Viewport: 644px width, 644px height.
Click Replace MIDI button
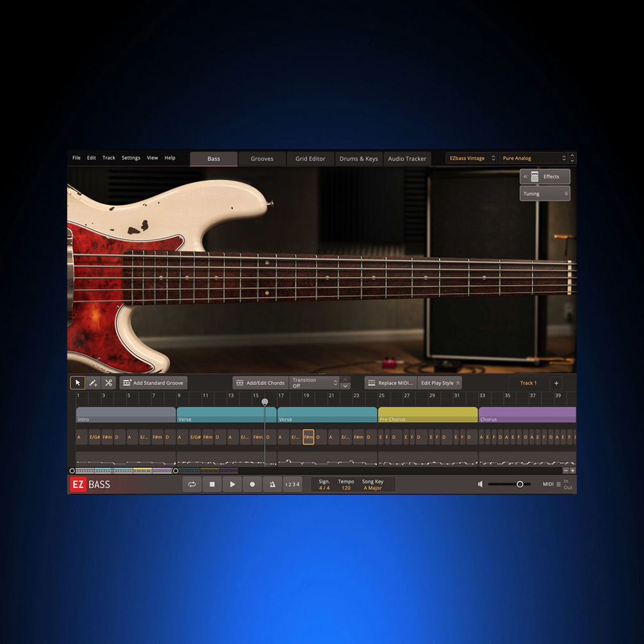(x=391, y=383)
